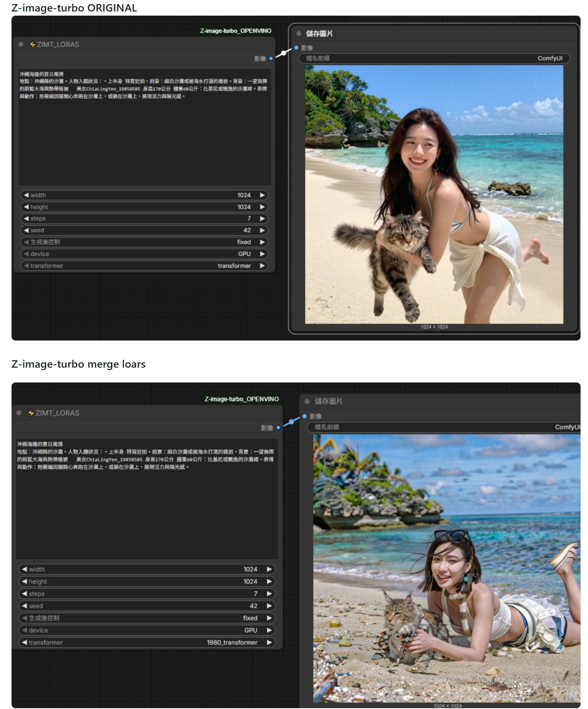Increase seed value with right arrow in bottom node
Screen dimensions: 588x709
pyautogui.click(x=269, y=606)
